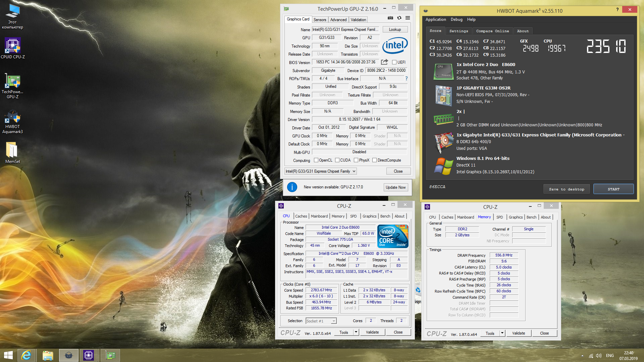Open the SPD tab in Memory CPU-Z window
Image resolution: width=644 pixels, height=362 pixels.
coord(499,217)
